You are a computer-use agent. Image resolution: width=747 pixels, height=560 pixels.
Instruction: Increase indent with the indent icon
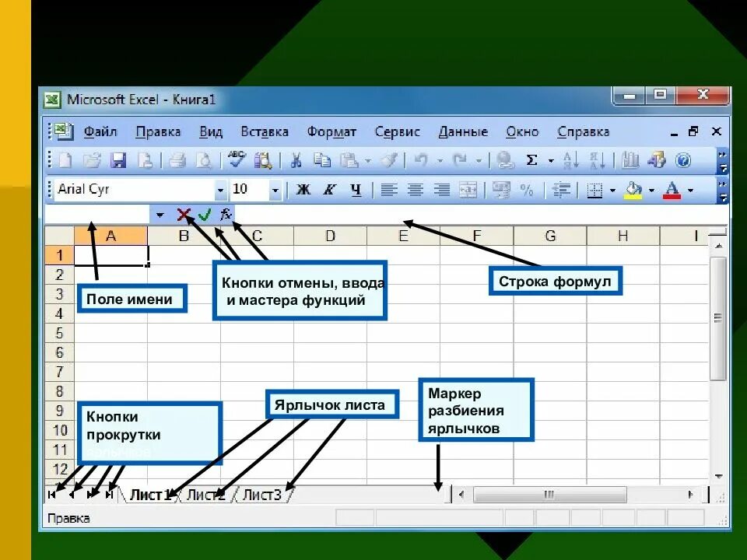pos(561,190)
